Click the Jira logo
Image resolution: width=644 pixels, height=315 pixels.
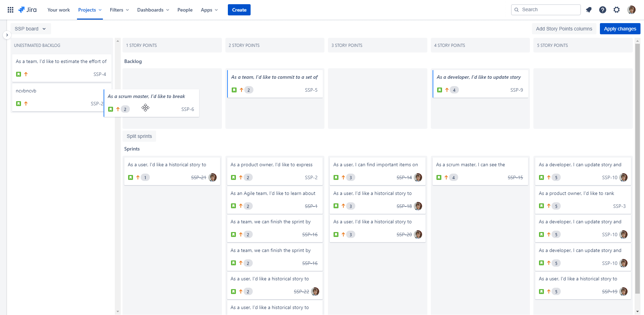pos(27,10)
